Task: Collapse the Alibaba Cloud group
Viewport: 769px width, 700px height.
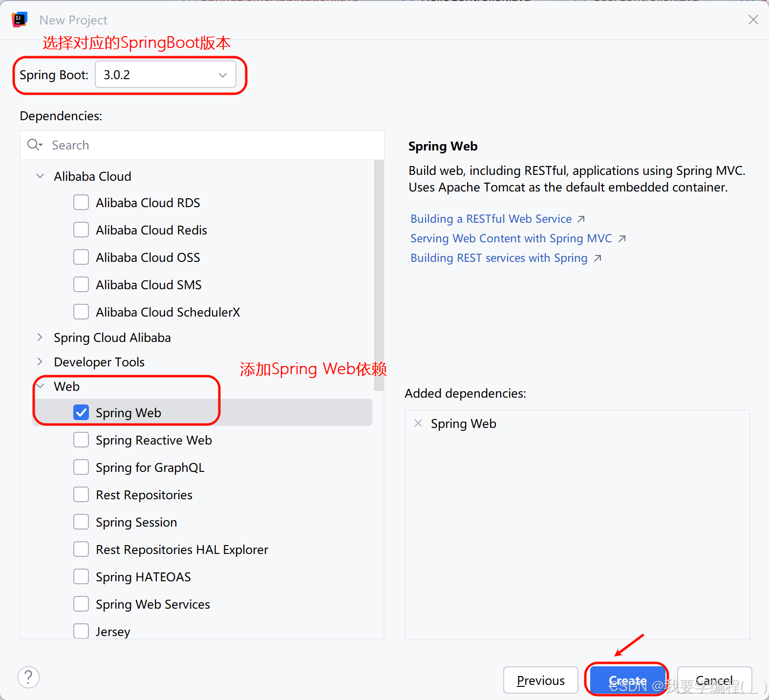Action: pyautogui.click(x=40, y=176)
